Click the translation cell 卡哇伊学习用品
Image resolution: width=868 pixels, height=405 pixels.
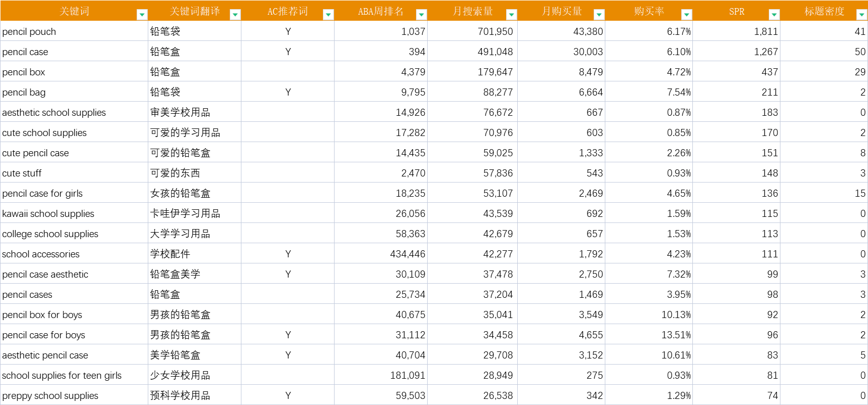coord(194,213)
